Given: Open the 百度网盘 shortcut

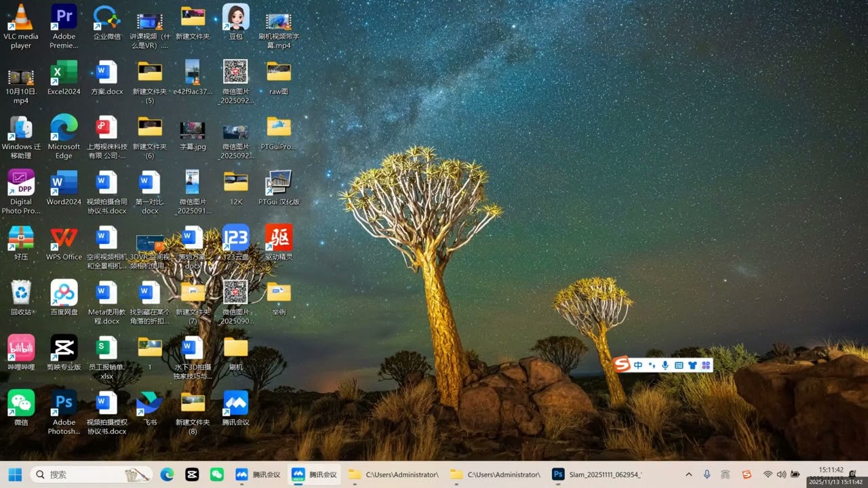Looking at the screenshot, I should pos(64,298).
